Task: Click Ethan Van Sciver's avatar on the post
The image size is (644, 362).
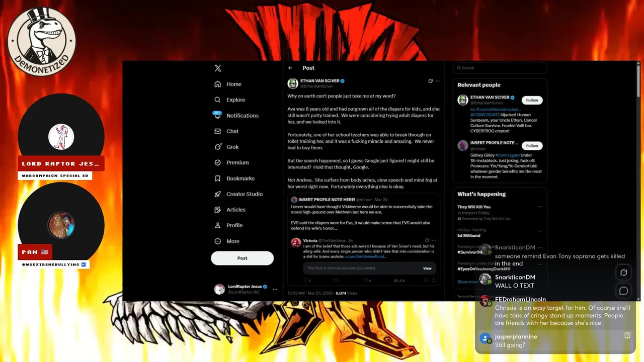Action: [293, 83]
